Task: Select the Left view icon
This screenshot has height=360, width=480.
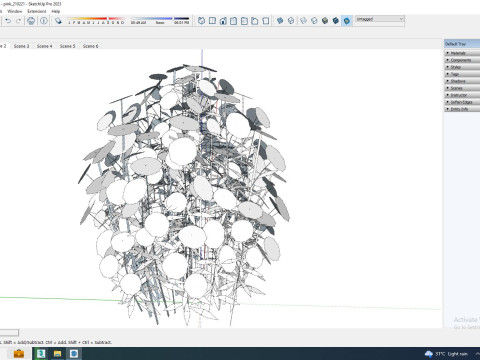Action: [x=255, y=21]
